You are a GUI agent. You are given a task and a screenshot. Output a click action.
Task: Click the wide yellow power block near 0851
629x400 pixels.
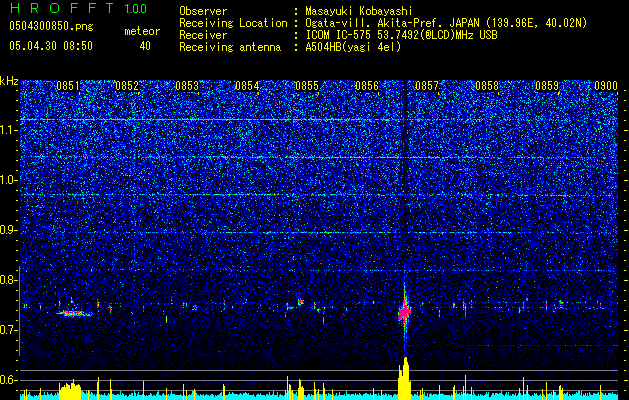coord(70,391)
